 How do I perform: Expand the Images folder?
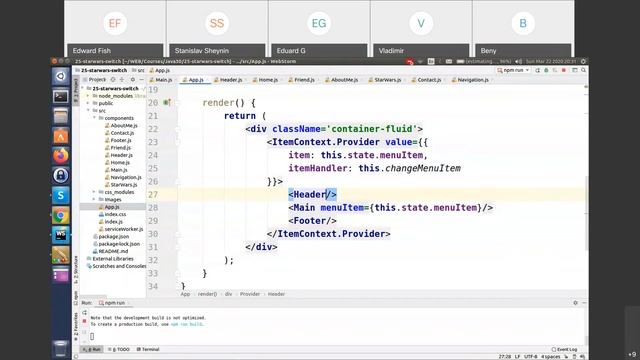pyautogui.click(x=94, y=199)
